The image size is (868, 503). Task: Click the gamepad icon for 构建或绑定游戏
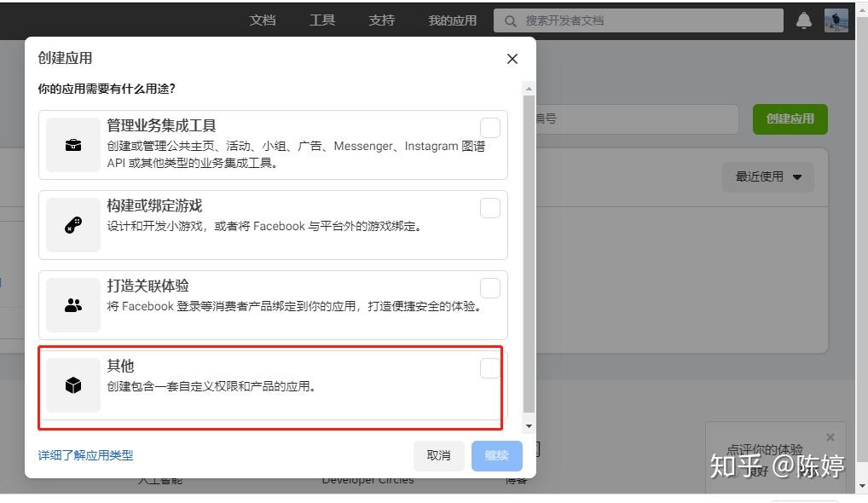[72, 223]
